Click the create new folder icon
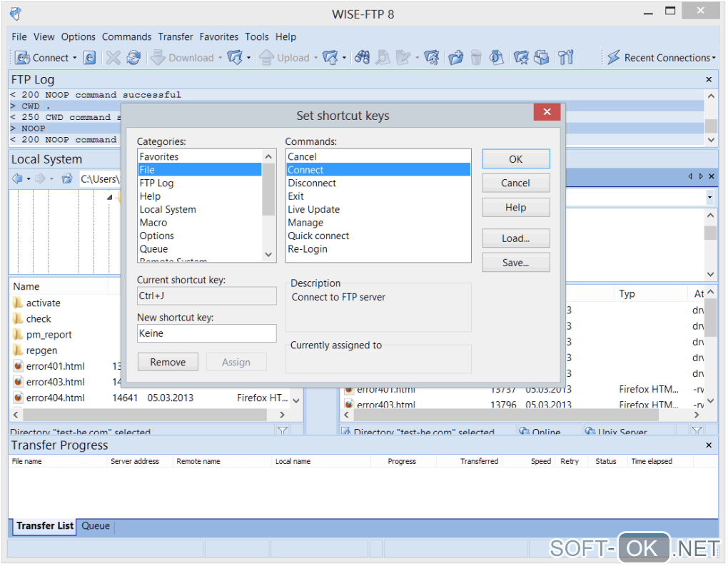Image resolution: width=728 pixels, height=566 pixels. [455, 58]
